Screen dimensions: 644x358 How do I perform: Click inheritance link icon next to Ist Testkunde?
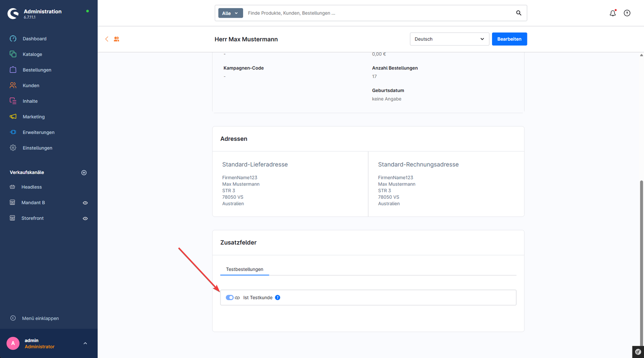237,298
